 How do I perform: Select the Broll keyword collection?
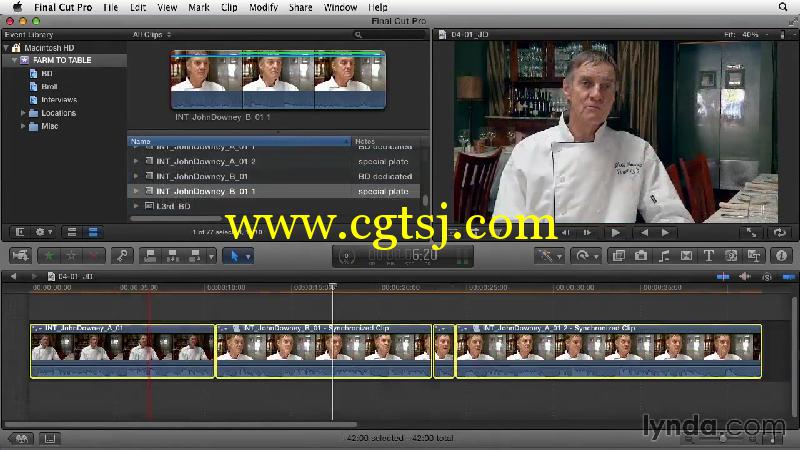tap(49, 87)
